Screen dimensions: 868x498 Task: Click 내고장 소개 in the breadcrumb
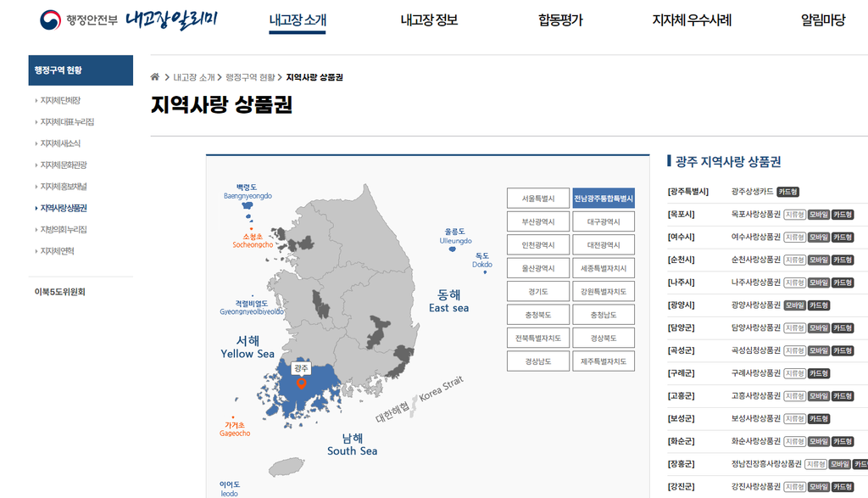pos(194,77)
